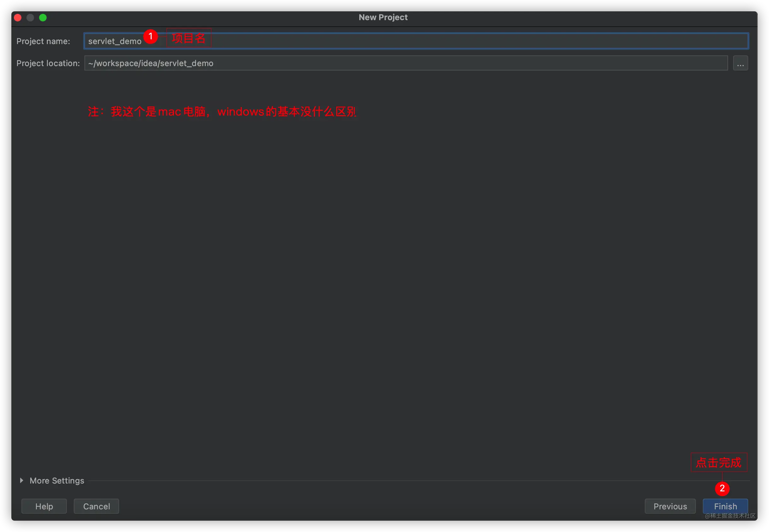The image size is (769, 532).
Task: Close the New Project dialog with the red button
Action: click(x=18, y=17)
